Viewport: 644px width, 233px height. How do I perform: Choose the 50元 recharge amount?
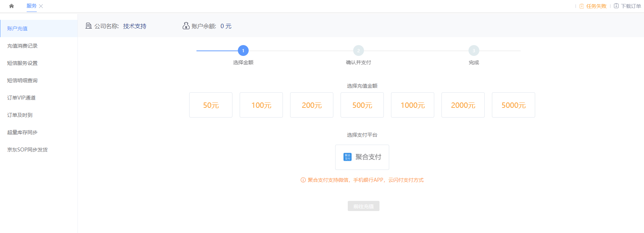point(211,105)
